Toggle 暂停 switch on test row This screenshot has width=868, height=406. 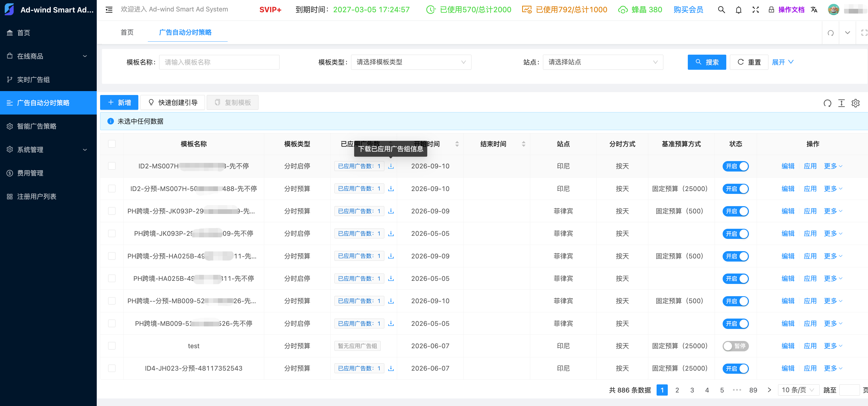pyautogui.click(x=735, y=346)
